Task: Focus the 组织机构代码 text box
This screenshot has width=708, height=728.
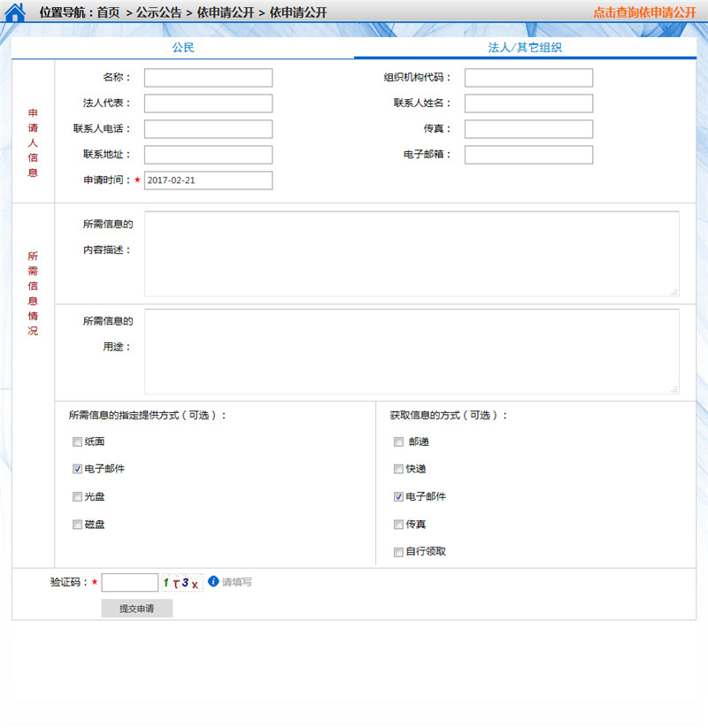Action: pyautogui.click(x=528, y=78)
